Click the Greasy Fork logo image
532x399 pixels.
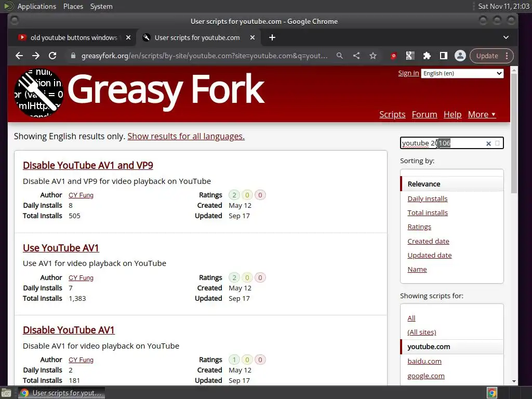38,94
